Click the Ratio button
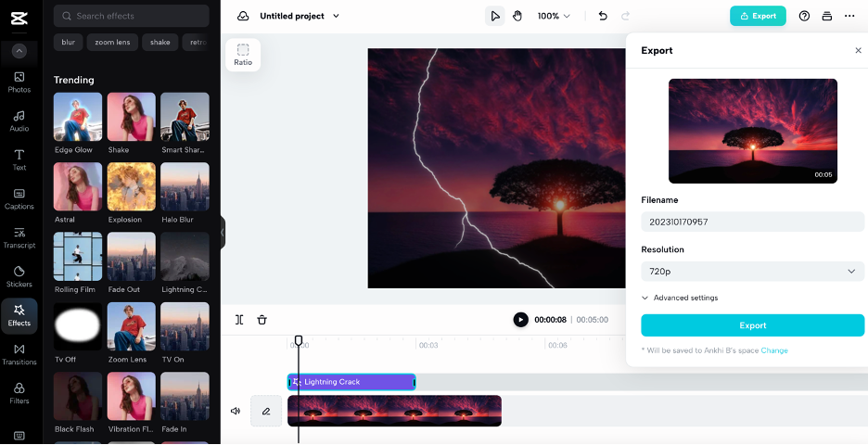The image size is (868, 445). coord(243,55)
